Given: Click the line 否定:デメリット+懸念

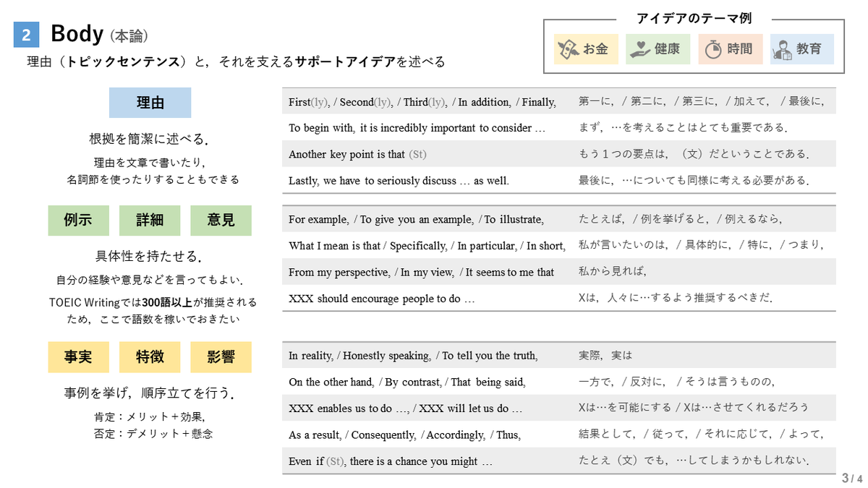Looking at the screenshot, I should pos(153,434).
